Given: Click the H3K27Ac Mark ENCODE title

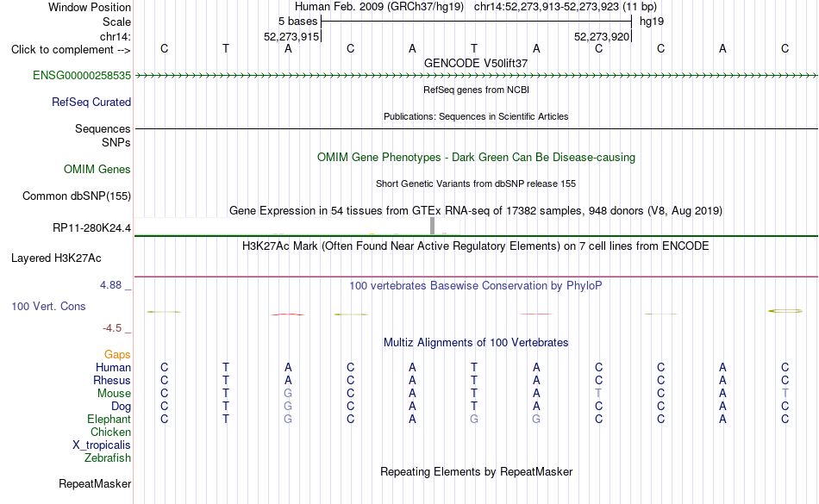Looking at the screenshot, I should [476, 246].
